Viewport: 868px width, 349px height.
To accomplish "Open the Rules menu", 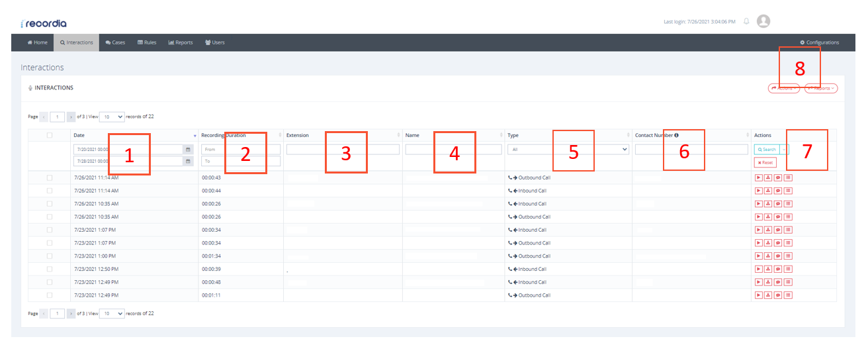I will (x=147, y=42).
